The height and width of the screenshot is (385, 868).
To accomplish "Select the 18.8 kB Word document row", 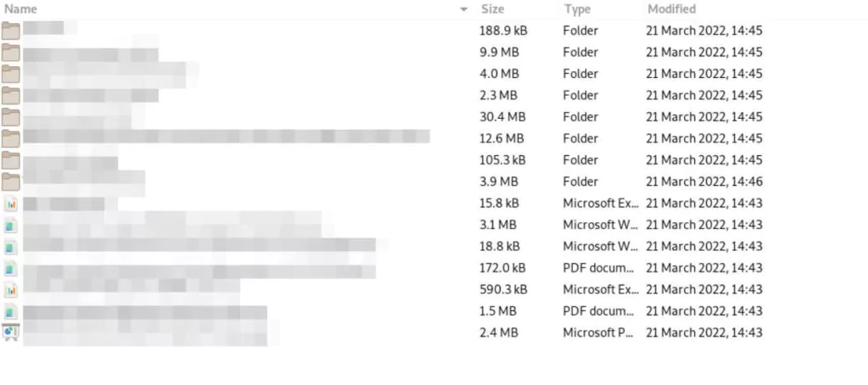I will (x=387, y=247).
